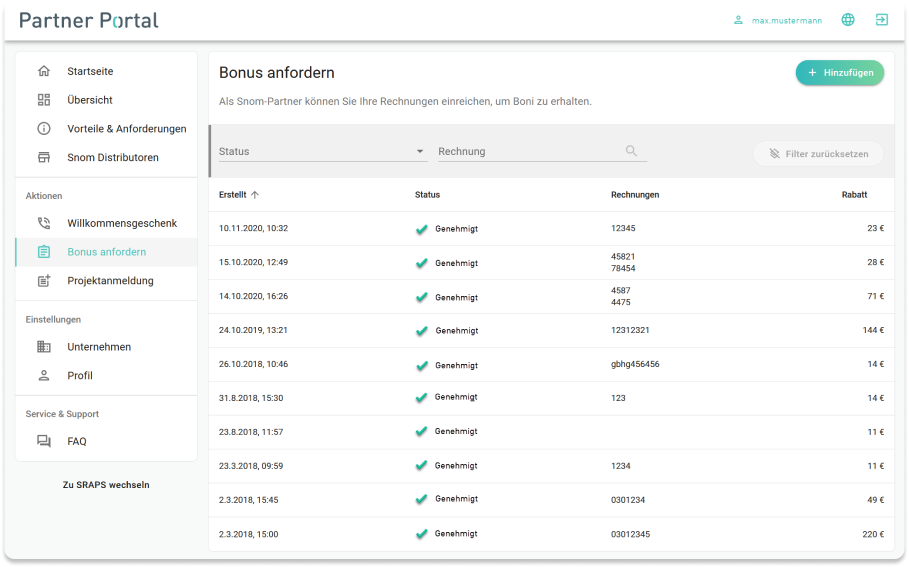Sort table by Erstellt column arrow
The image size is (909, 567).
[255, 195]
